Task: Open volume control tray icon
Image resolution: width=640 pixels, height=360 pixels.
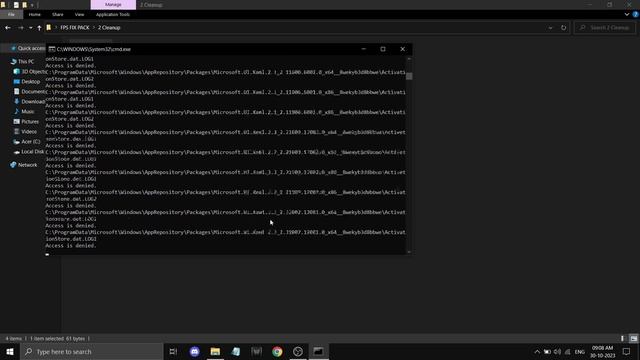Action: pos(557,352)
